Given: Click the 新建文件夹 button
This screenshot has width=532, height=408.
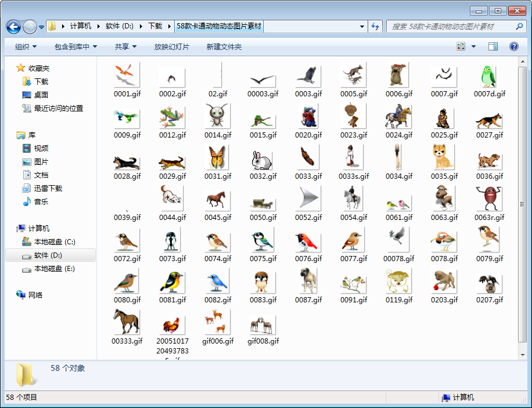Looking at the screenshot, I should 224,46.
